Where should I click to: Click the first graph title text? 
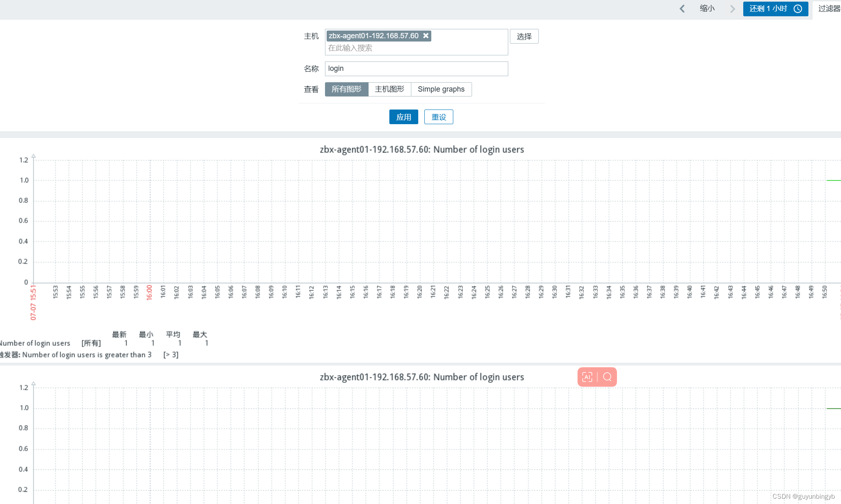point(422,149)
